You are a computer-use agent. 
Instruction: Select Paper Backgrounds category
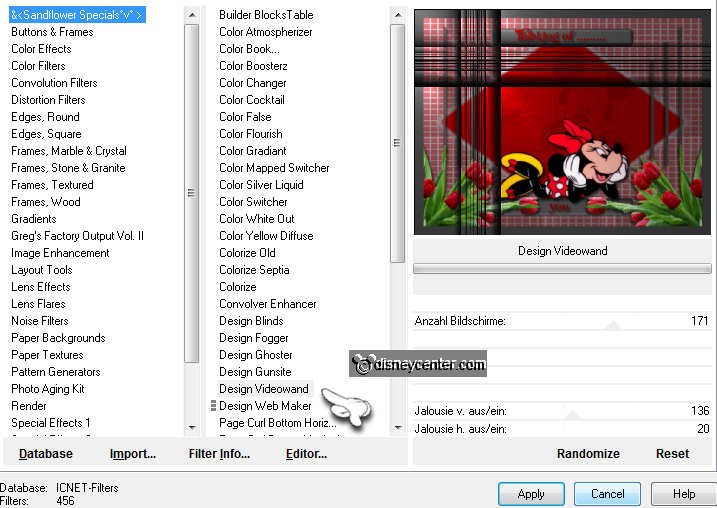coord(58,338)
